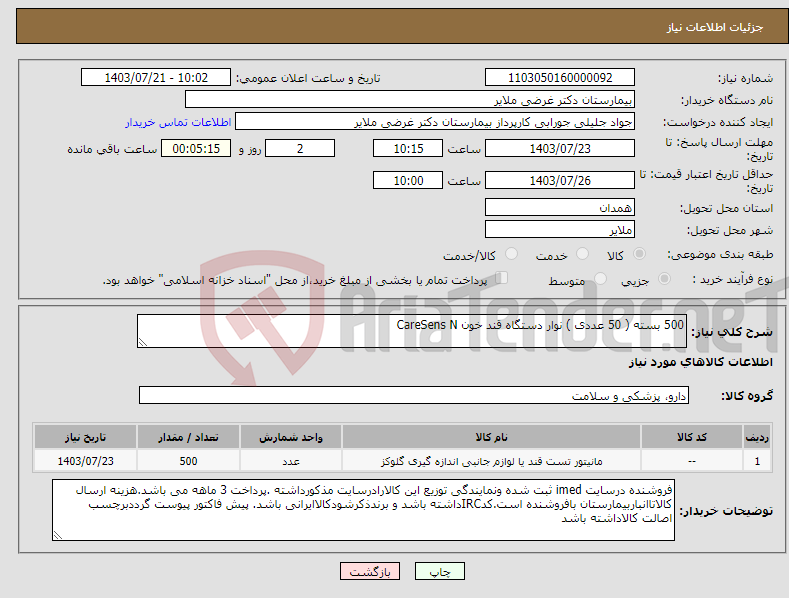This screenshot has width=789, height=598.
Task: Click item name cell مانیتور تست قند
Action: click(492, 461)
